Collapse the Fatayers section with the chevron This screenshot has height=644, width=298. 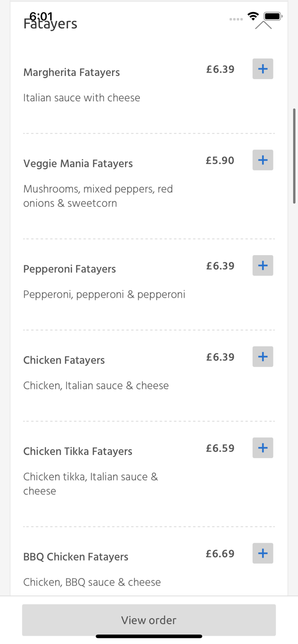click(x=264, y=24)
